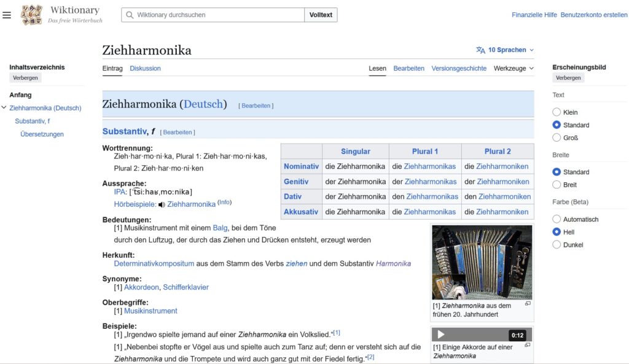This screenshot has width=629, height=364.
Task: Collapse Ziehharmonika (Deutsch) in the table of contents
Action: 5,107
